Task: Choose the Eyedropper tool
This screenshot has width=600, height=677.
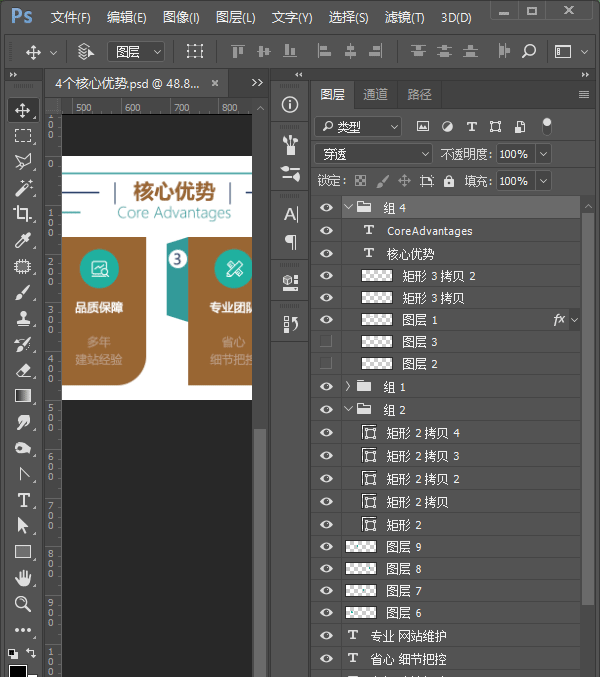Action: 22,240
